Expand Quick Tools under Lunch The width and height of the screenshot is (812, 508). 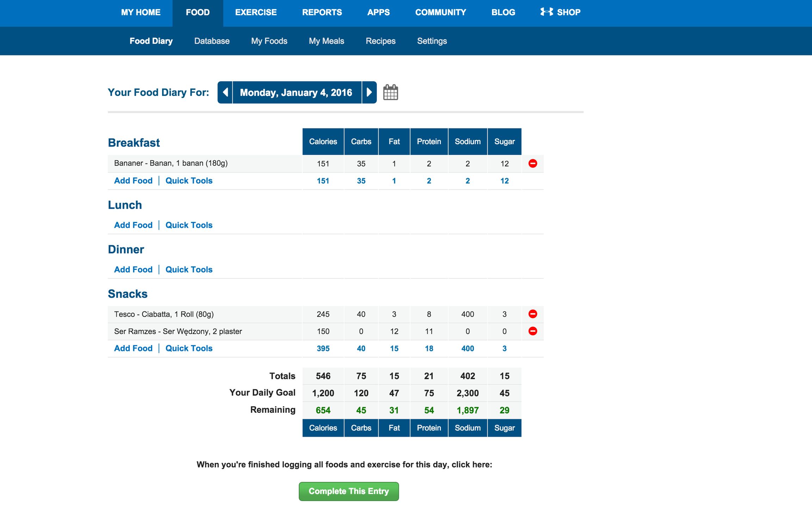(189, 225)
